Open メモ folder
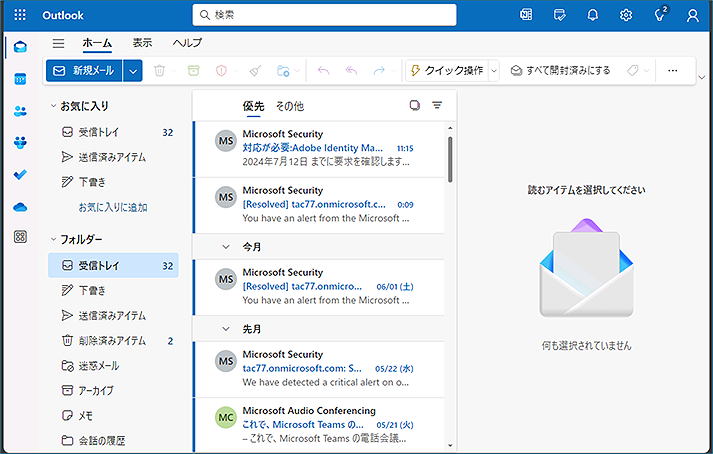713x454 pixels. (x=113, y=415)
